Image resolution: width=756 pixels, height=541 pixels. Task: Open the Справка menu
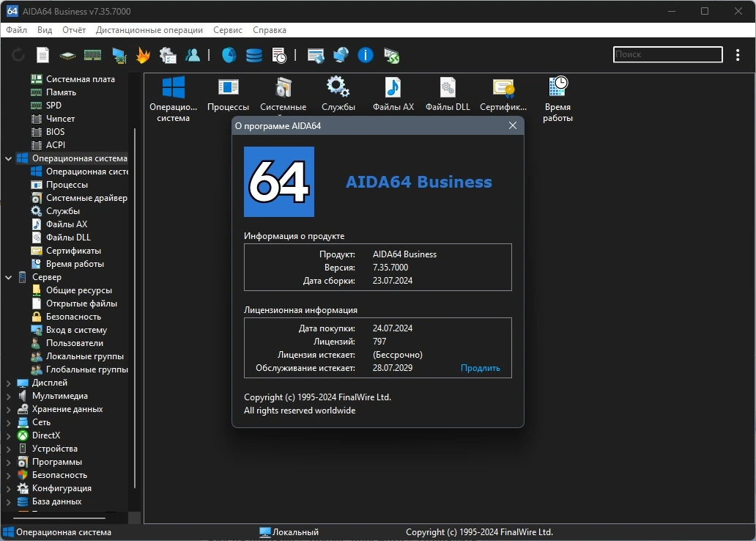(270, 30)
